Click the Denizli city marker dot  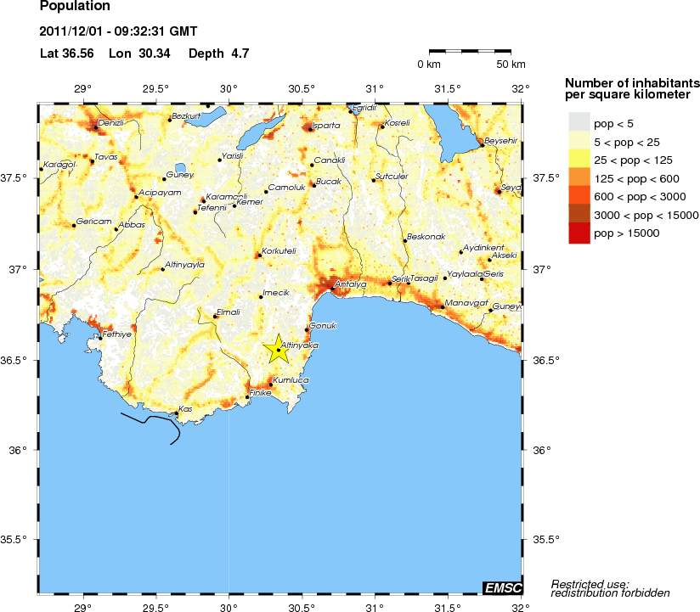[x=96, y=127]
